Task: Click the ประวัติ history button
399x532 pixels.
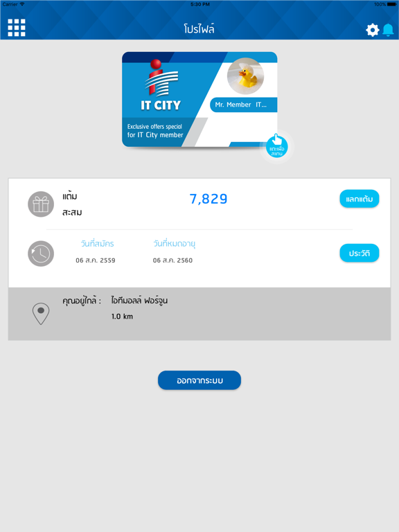Action: [x=360, y=253]
